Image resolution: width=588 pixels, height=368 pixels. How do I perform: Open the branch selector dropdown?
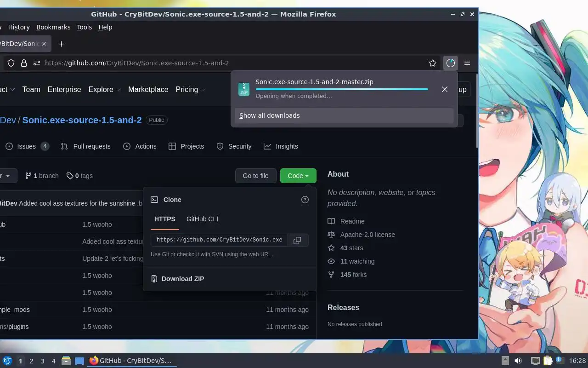click(6, 176)
